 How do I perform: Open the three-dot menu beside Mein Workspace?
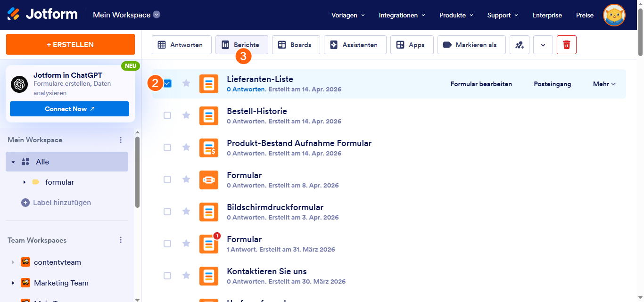pyautogui.click(x=121, y=139)
